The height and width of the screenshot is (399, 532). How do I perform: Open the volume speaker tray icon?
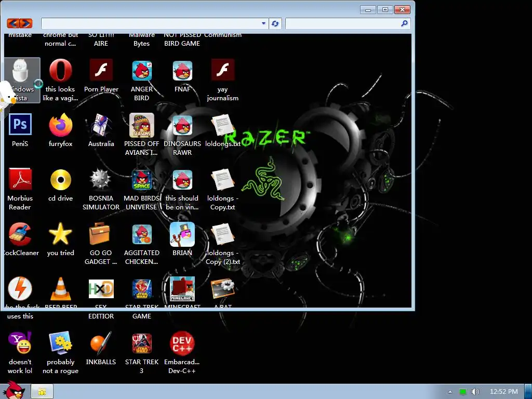pos(475,392)
